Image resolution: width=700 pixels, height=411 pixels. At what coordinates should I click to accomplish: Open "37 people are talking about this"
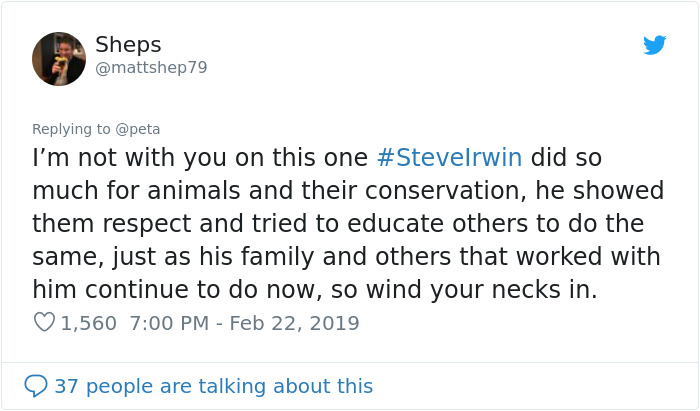pos(213,385)
